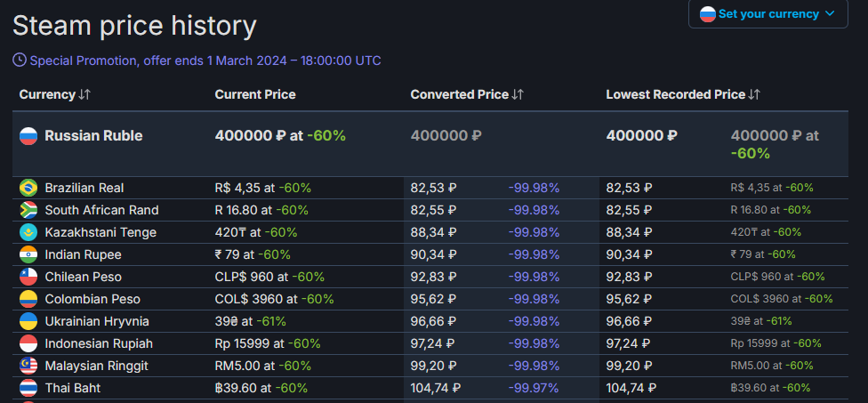Sort by the Currency column arrows
The width and height of the screenshot is (868, 403).
tap(84, 94)
